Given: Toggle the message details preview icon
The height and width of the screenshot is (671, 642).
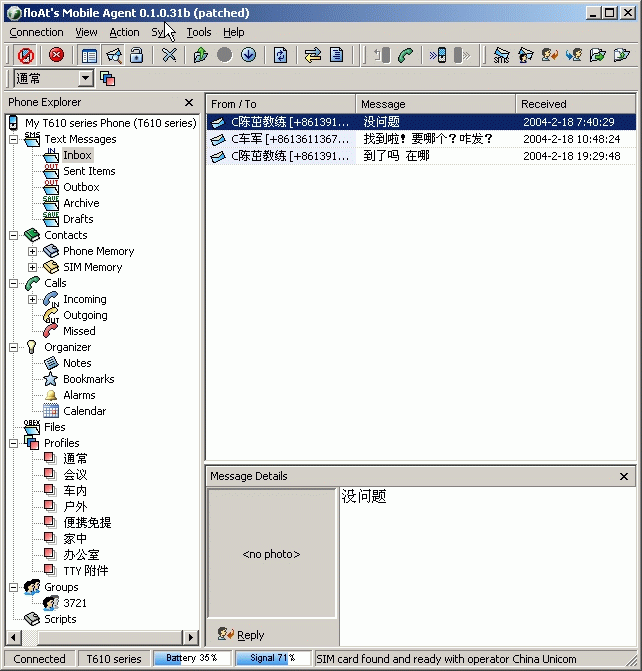Looking at the screenshot, I should 114,55.
